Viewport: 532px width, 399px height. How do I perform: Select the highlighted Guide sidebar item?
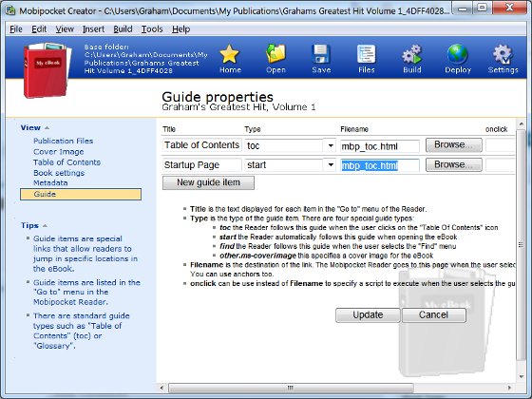[x=81, y=194]
